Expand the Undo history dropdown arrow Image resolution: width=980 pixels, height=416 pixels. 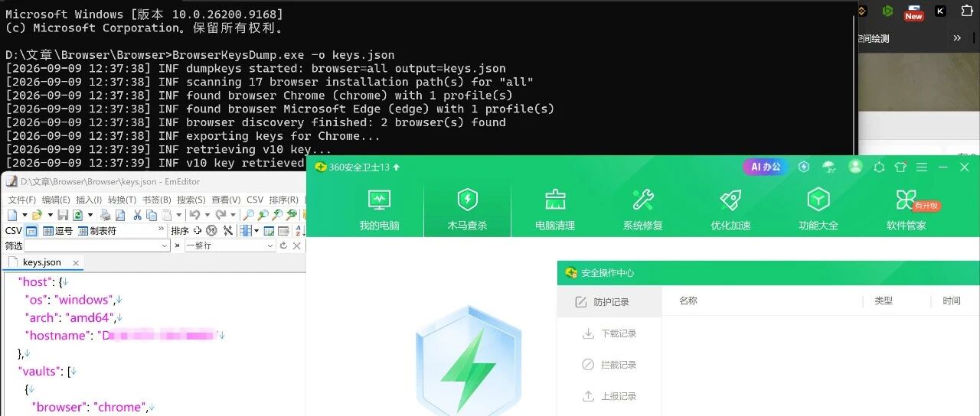click(207, 215)
